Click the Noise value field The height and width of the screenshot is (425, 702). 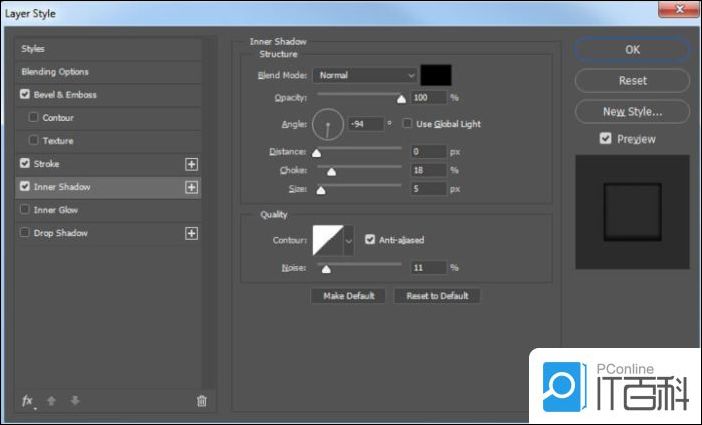point(428,268)
